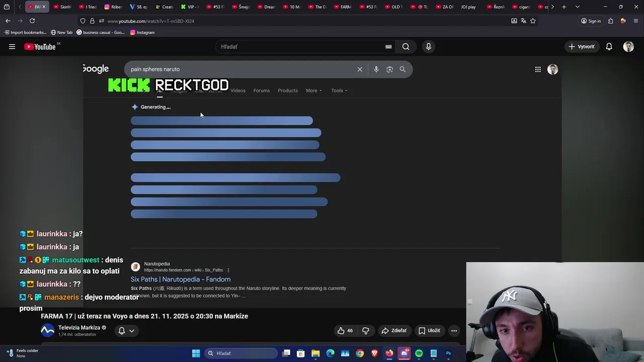Viewport: 644px width, 362px height.
Task: Go back with the browser back arrow
Action: pos(8,21)
